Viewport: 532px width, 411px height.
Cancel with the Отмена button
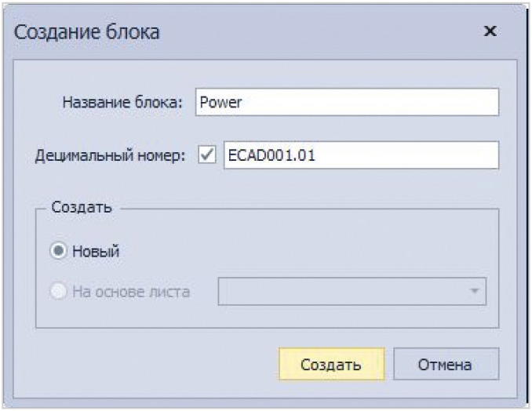point(446,365)
